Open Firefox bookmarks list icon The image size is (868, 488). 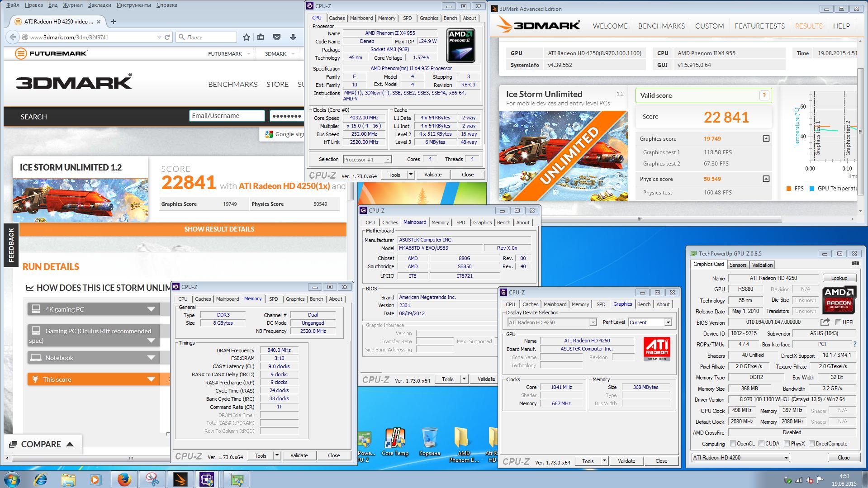tap(261, 37)
